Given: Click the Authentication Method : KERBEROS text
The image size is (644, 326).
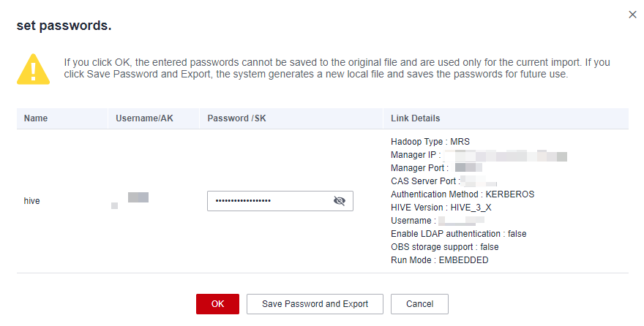Looking at the screenshot, I should [463, 194].
